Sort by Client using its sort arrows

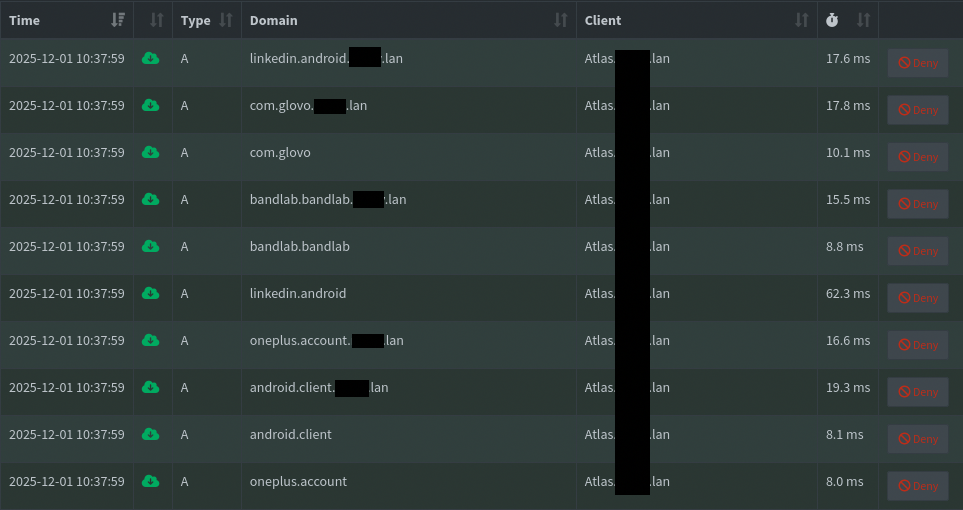[x=801, y=20]
